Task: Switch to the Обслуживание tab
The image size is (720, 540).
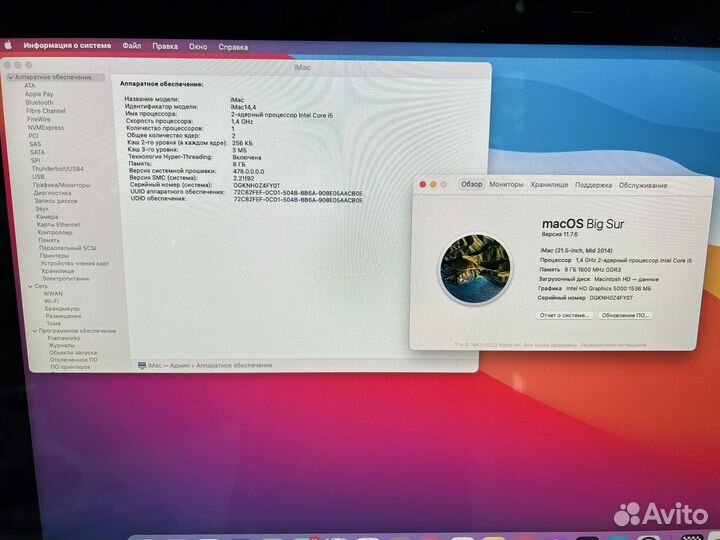Action: (643, 186)
